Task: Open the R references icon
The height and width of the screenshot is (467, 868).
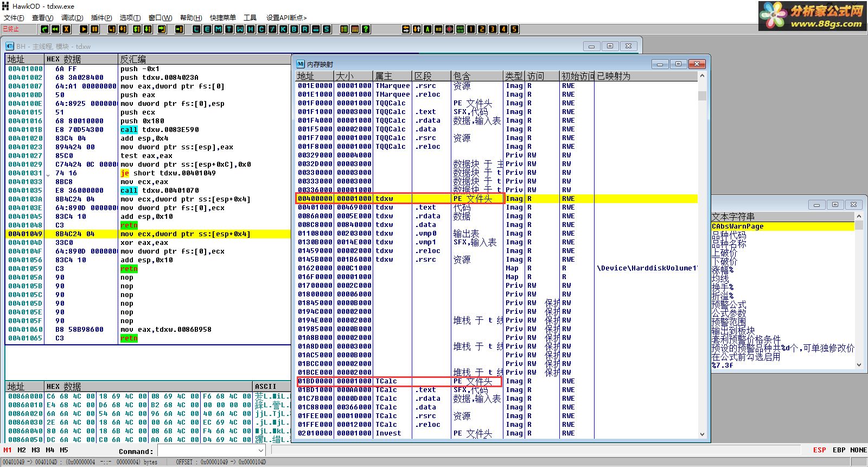Action: [305, 29]
